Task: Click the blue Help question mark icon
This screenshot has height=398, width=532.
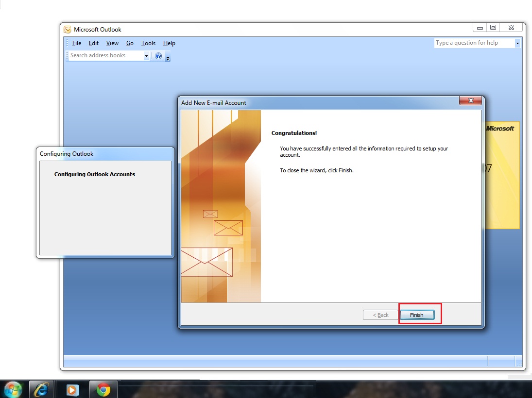Action: [158, 56]
